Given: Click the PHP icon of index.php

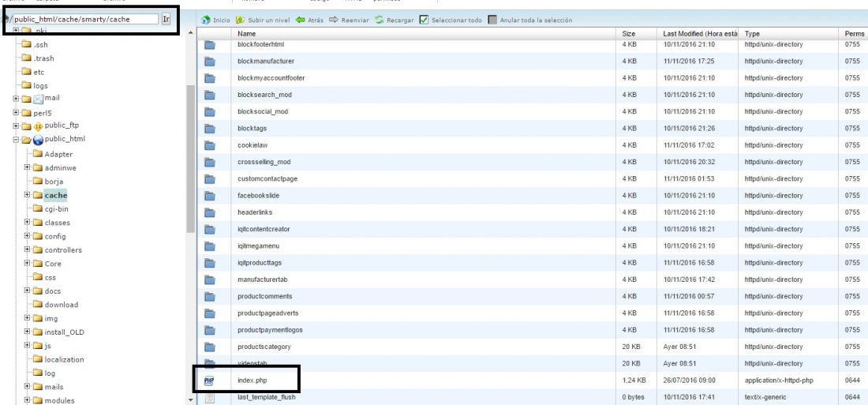Looking at the screenshot, I should [209, 381].
